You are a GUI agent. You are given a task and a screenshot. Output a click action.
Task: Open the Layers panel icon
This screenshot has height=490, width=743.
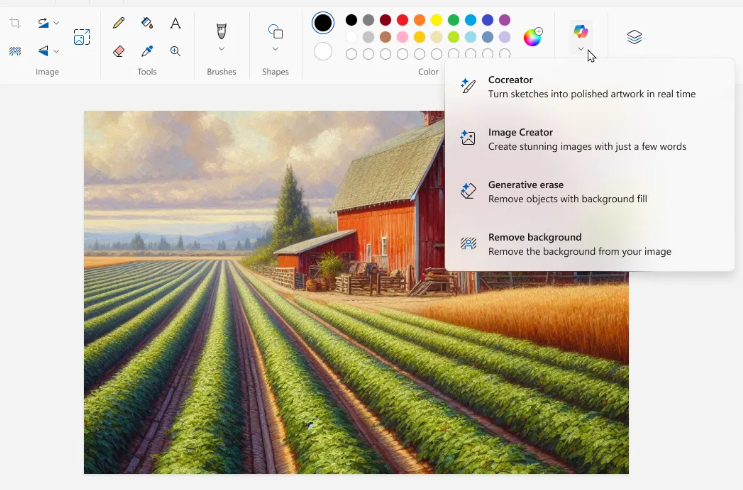634,37
